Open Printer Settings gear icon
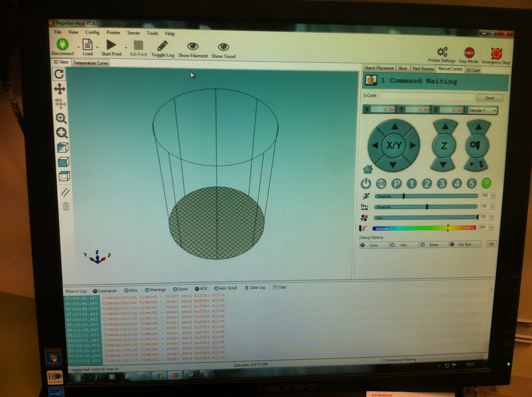Viewport: 532px width, 397px height. pos(442,52)
